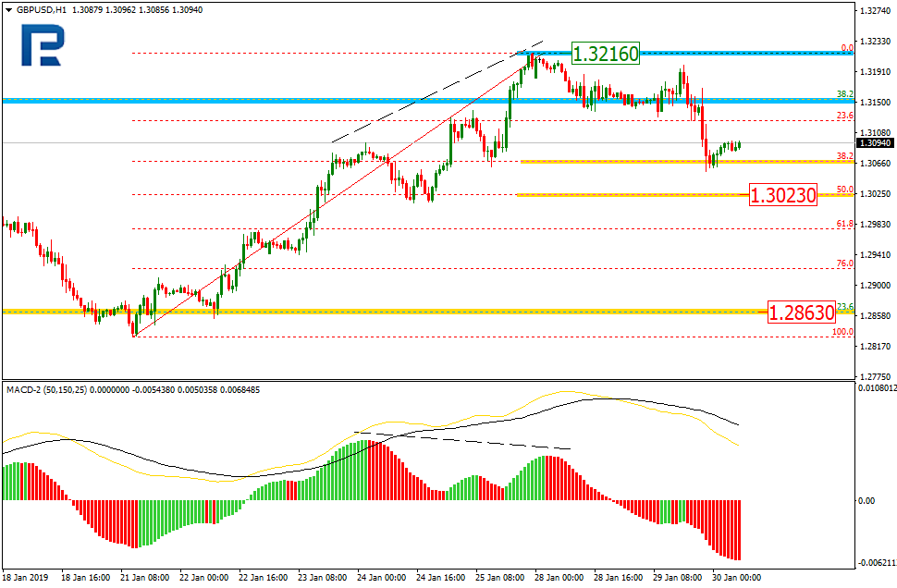Click the 25 Jan 08:00 time axis label
This screenshot has height=588, width=897.
(500, 578)
